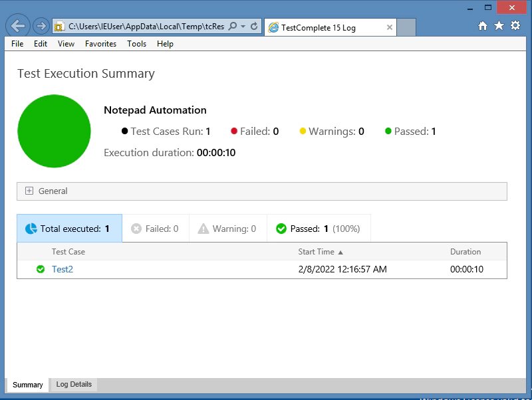The image size is (532, 400).
Task: Click the green passed checkmark beside Test2
Action: tap(41, 269)
